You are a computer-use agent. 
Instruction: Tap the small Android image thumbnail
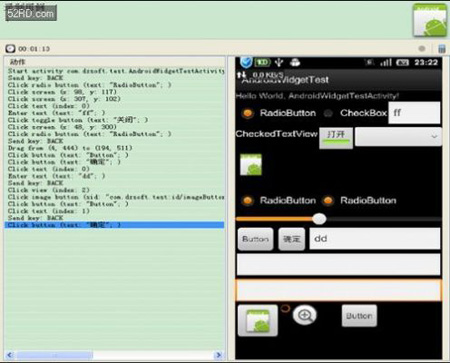click(251, 164)
